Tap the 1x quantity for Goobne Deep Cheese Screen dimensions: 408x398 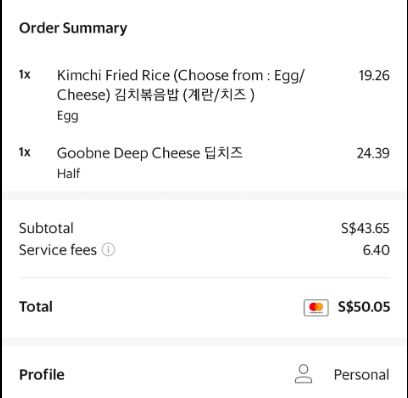(25, 152)
